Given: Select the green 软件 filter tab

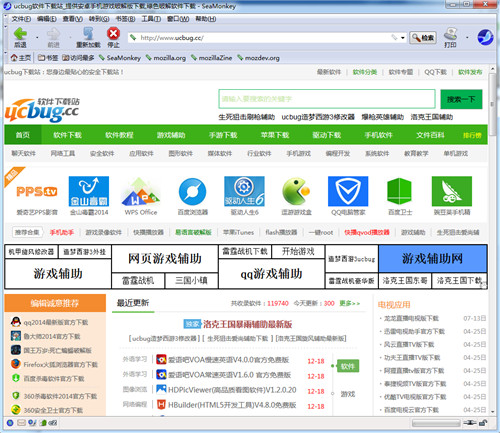Looking at the screenshot, I should pyautogui.click(x=348, y=366).
